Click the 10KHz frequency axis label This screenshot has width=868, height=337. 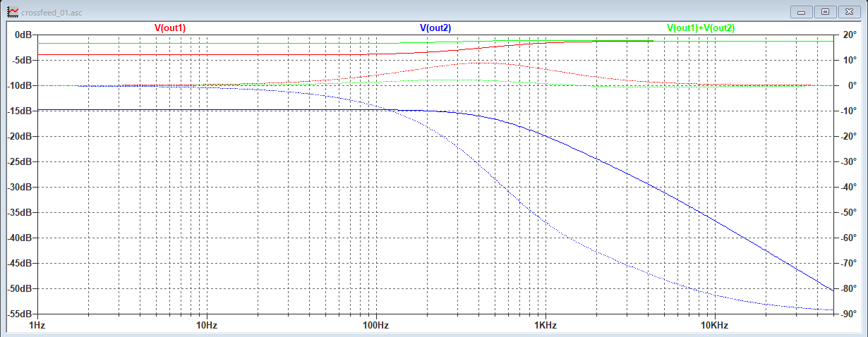point(715,326)
